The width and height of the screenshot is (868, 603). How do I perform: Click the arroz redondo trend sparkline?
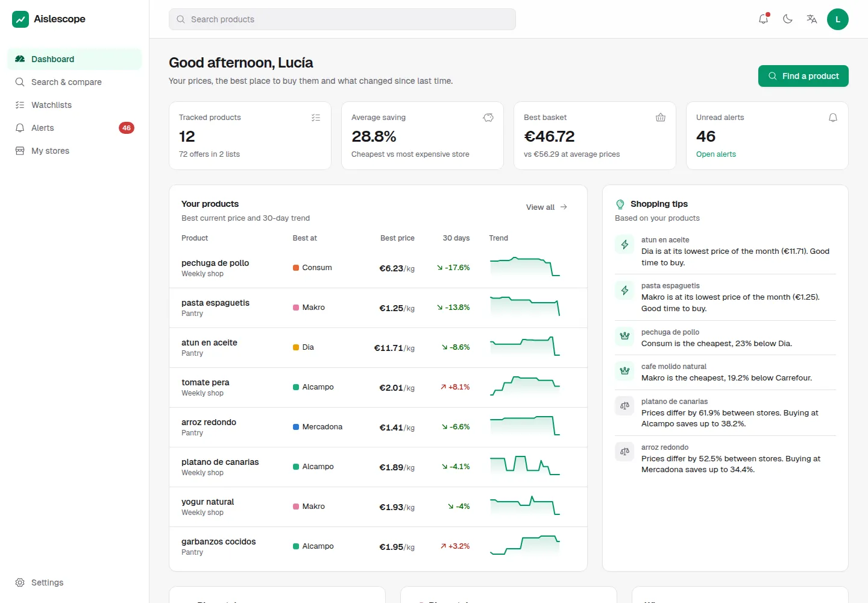coord(525,426)
